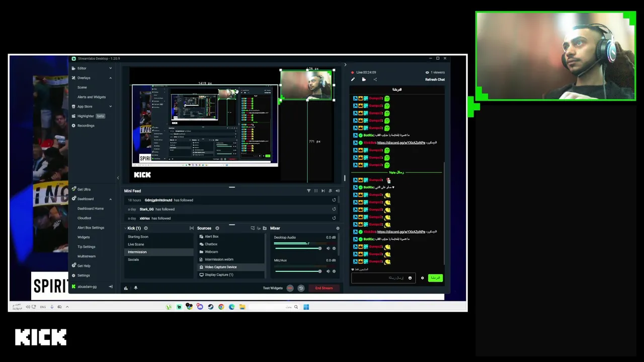
Task: Open notifications bell icon
Action: [135, 288]
